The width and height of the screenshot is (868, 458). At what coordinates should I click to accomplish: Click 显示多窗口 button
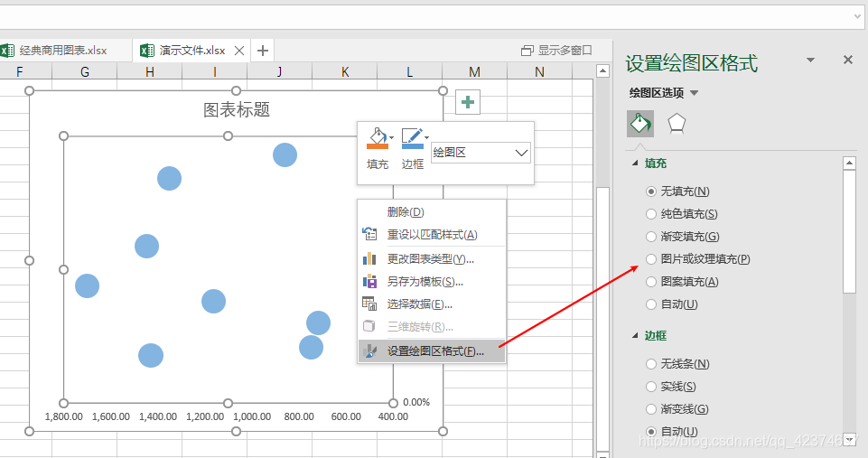(x=557, y=51)
